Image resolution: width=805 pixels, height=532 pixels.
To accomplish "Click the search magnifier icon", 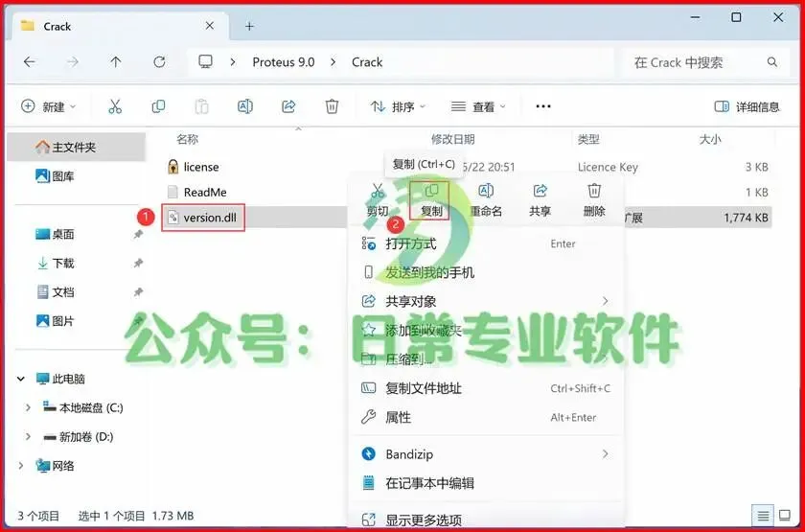I will point(772,62).
